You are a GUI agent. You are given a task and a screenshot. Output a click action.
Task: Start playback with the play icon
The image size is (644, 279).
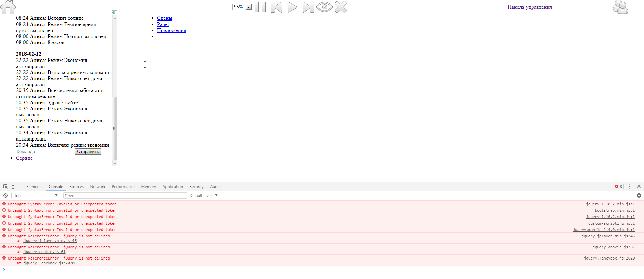(x=292, y=7)
